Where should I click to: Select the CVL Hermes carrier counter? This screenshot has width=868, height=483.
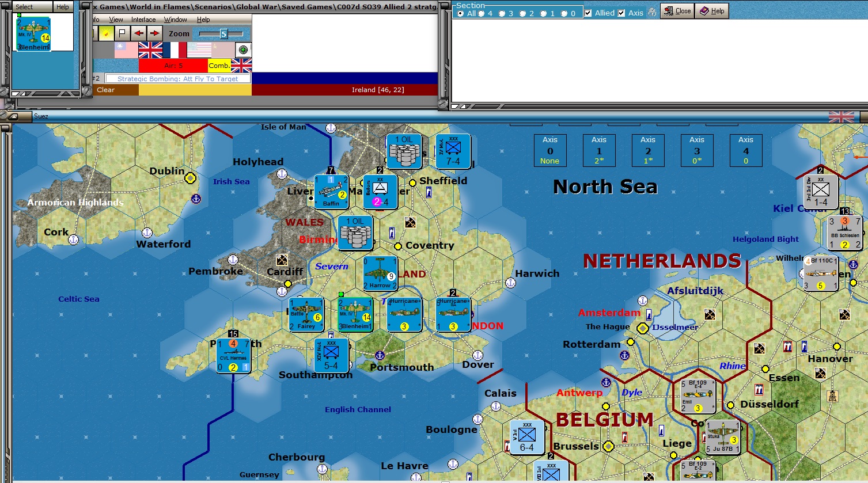coord(233,355)
